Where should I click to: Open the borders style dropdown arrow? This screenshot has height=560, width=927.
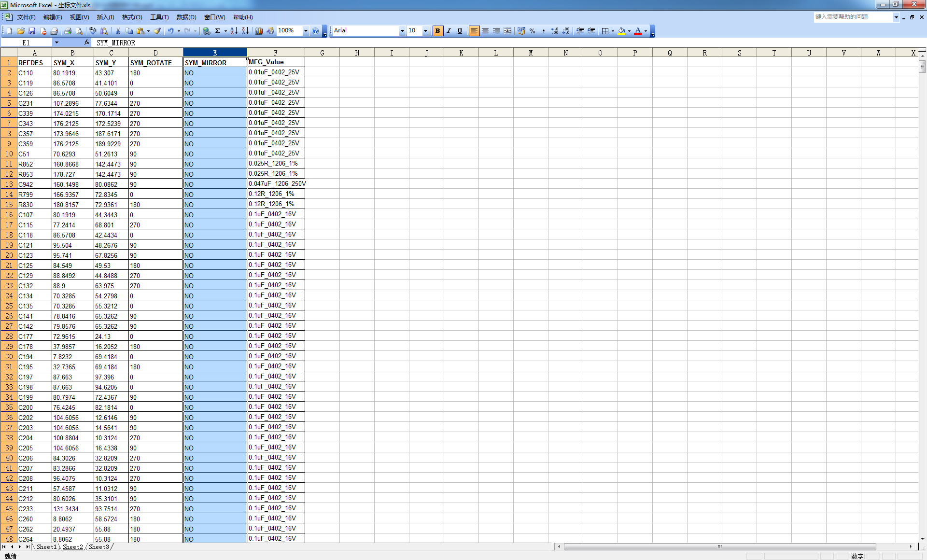[613, 31]
